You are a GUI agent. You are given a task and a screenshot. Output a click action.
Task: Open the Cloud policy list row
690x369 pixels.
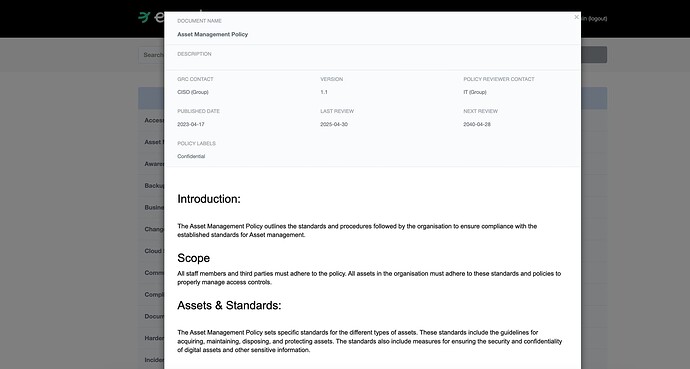151,251
